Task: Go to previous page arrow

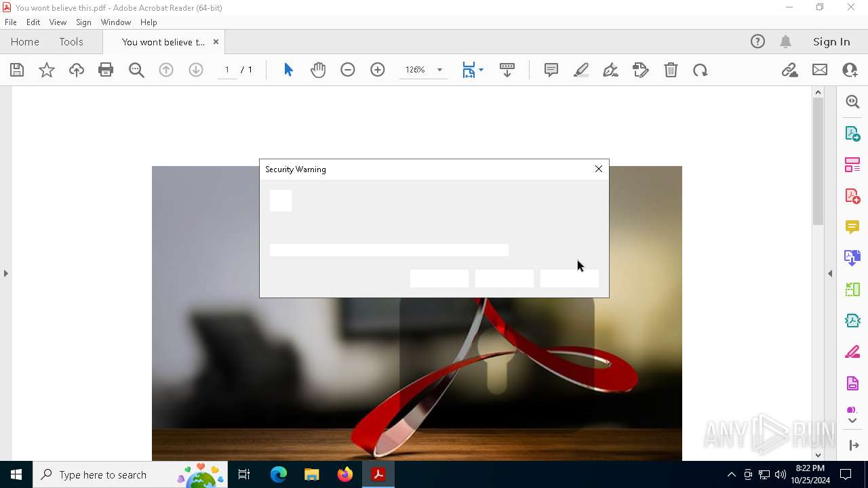Action: pos(166,70)
